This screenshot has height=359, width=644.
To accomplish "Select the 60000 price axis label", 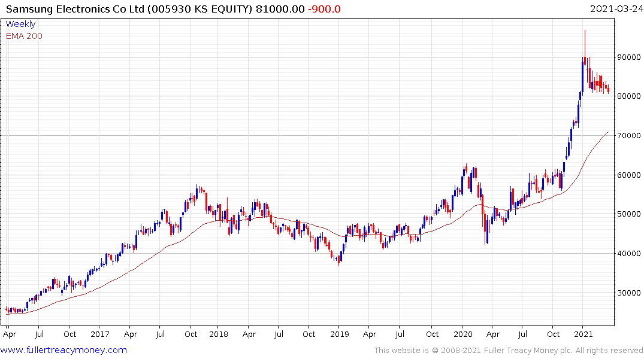I will [x=629, y=175].
